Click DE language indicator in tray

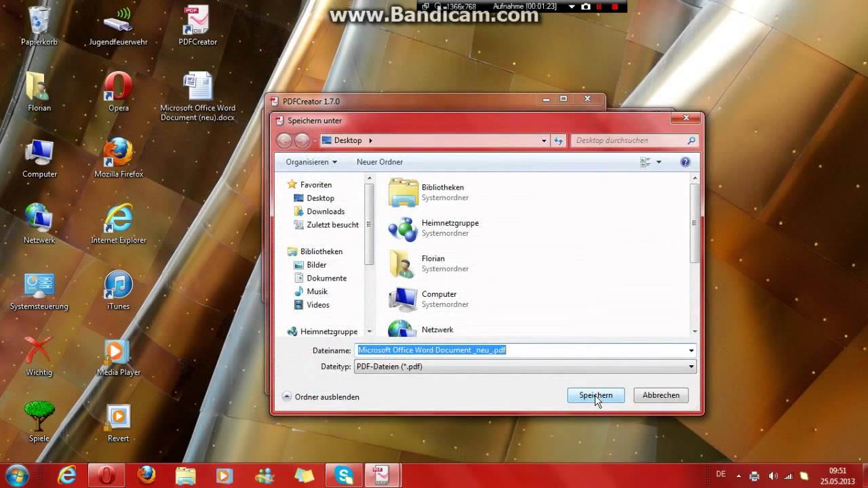click(721, 474)
